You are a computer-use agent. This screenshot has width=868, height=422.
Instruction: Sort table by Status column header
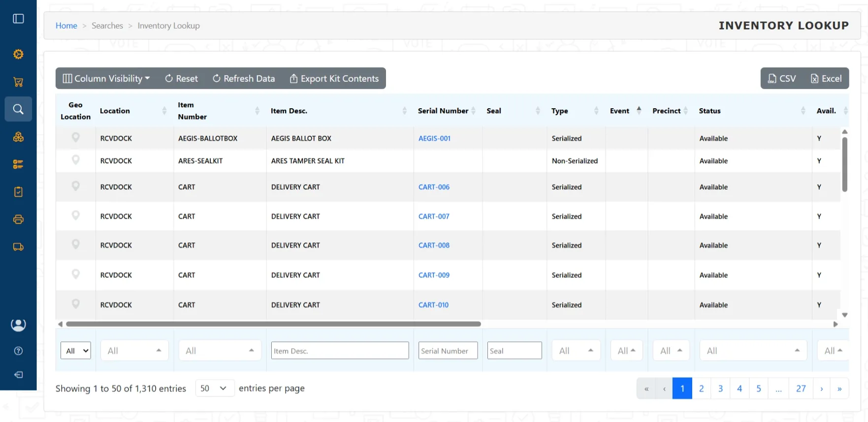[753, 111]
